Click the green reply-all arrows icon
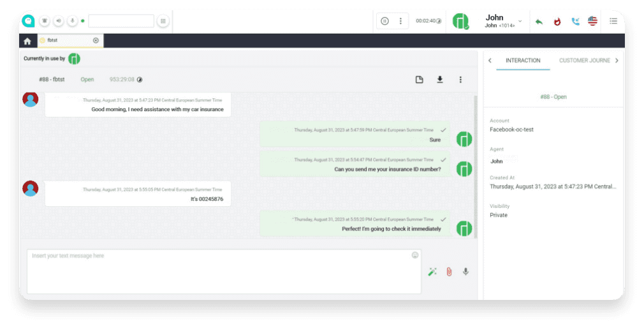 [539, 21]
